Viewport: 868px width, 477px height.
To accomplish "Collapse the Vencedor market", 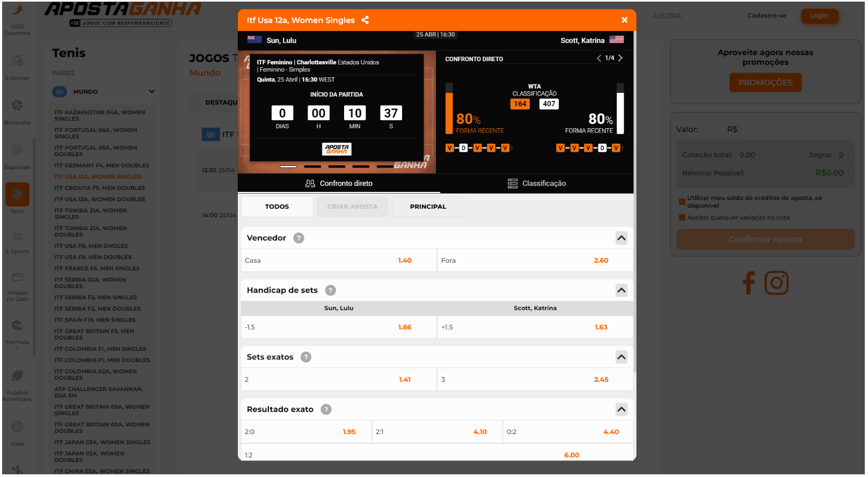I will [x=621, y=238].
